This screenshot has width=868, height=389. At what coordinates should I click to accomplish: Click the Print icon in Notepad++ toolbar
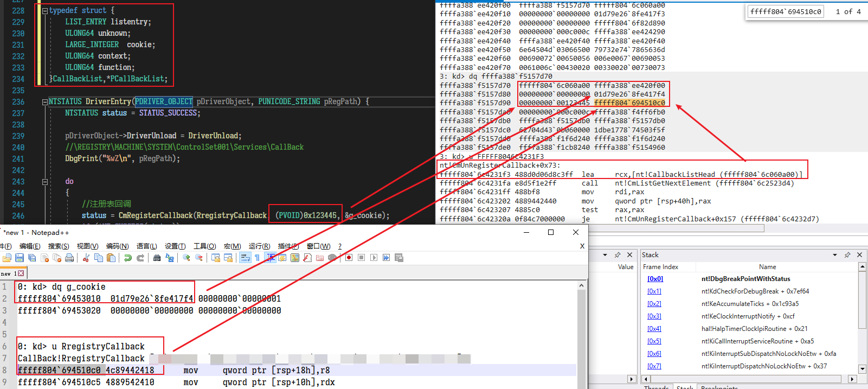click(69, 258)
